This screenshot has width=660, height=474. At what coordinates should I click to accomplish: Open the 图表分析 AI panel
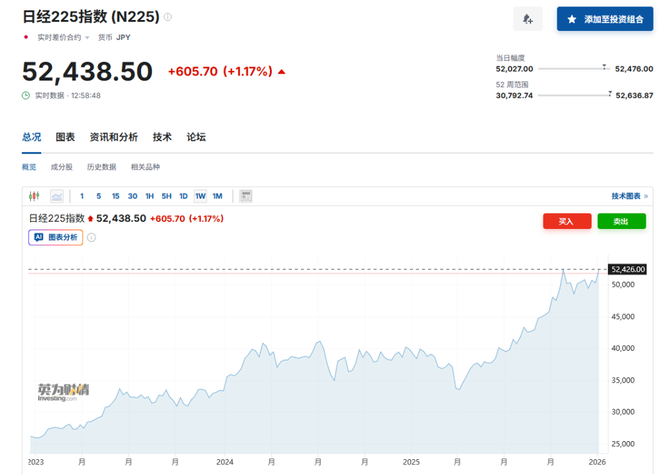pos(56,238)
